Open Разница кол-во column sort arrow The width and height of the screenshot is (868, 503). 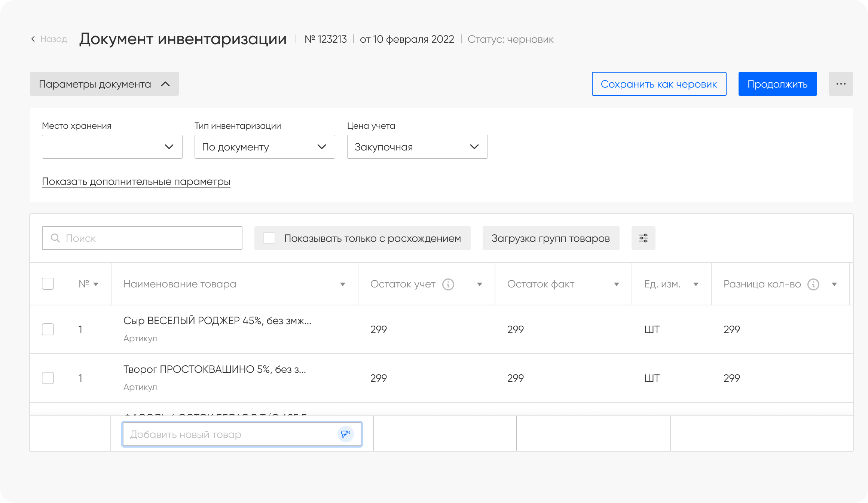834,284
